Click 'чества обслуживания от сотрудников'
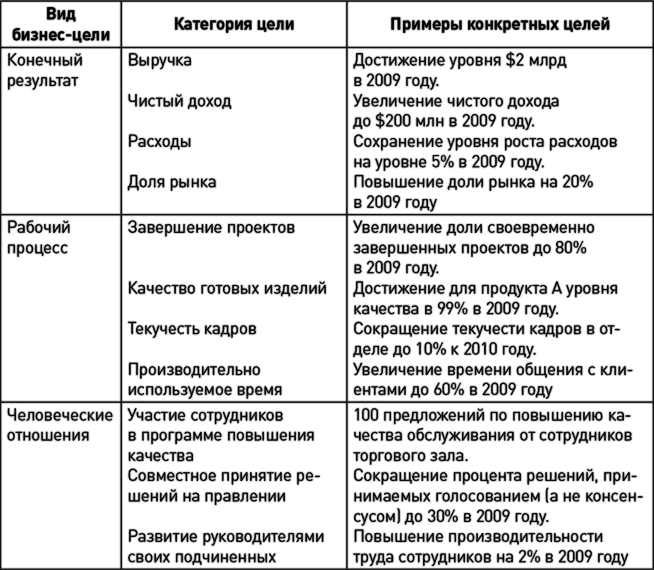Screen dimensions: 654x570 click(x=493, y=435)
